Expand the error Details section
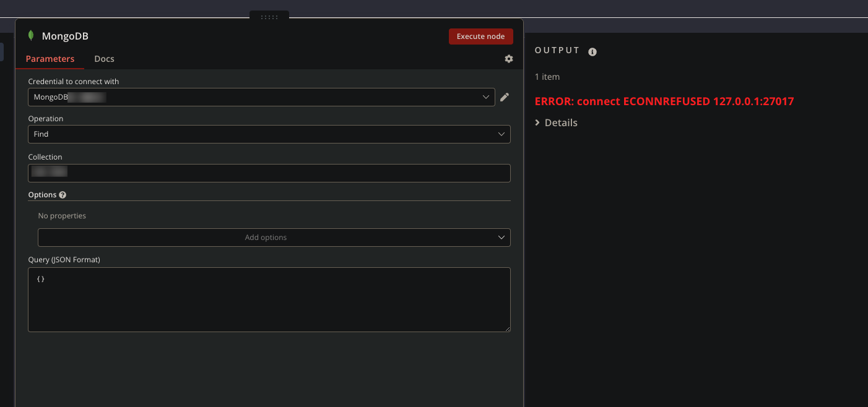 coord(557,122)
